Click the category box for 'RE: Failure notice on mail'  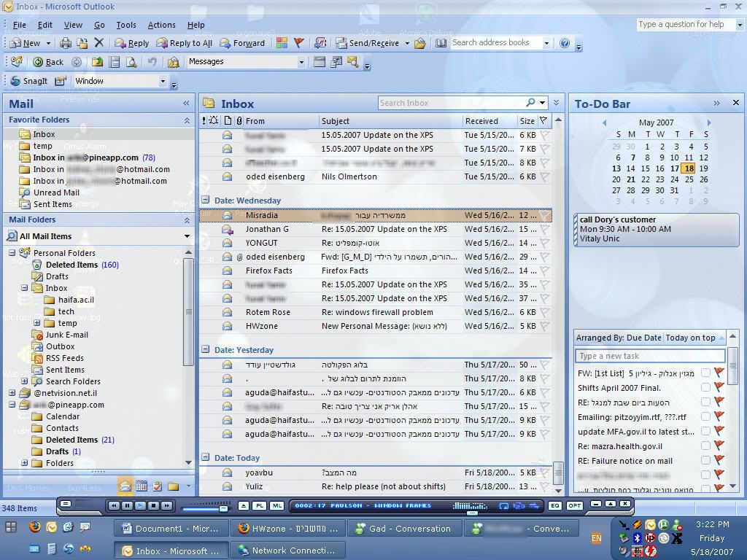click(x=705, y=461)
